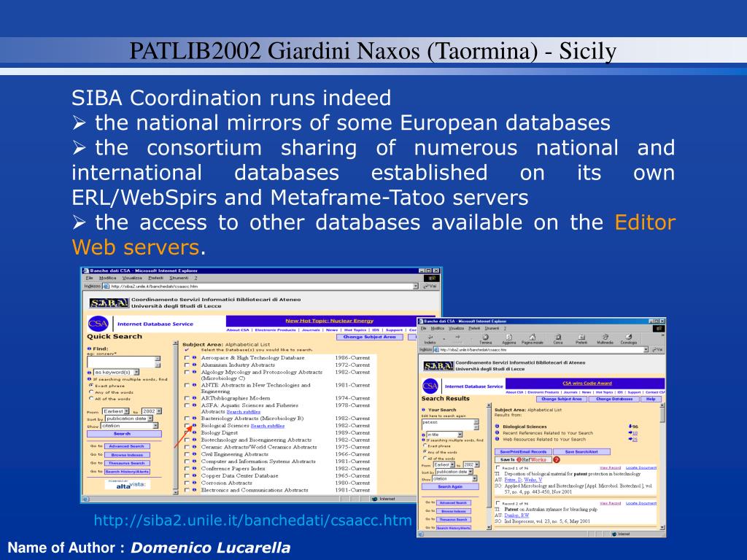Screen dimensions: 747x560
Task: Open the Sort by publication date dropdown in Quick Search
Action: coord(129,419)
